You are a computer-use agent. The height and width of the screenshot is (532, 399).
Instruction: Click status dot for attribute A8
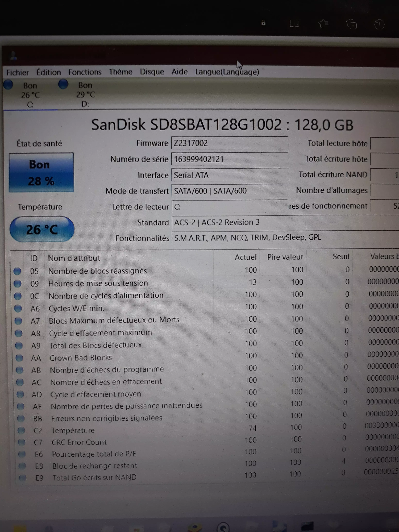pyautogui.click(x=19, y=333)
